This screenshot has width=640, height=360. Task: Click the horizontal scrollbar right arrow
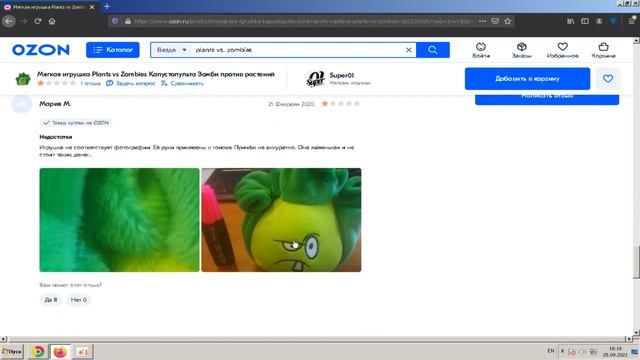(x=629, y=339)
